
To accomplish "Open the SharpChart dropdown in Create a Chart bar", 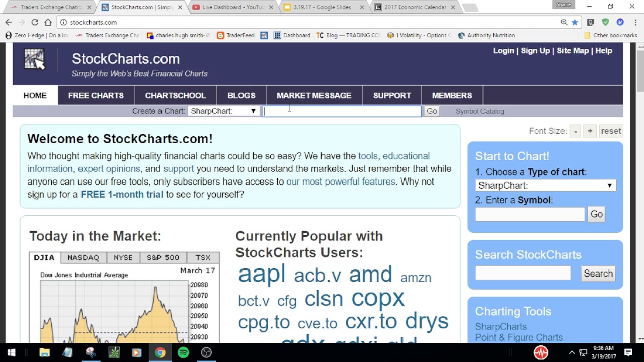I will point(223,111).
